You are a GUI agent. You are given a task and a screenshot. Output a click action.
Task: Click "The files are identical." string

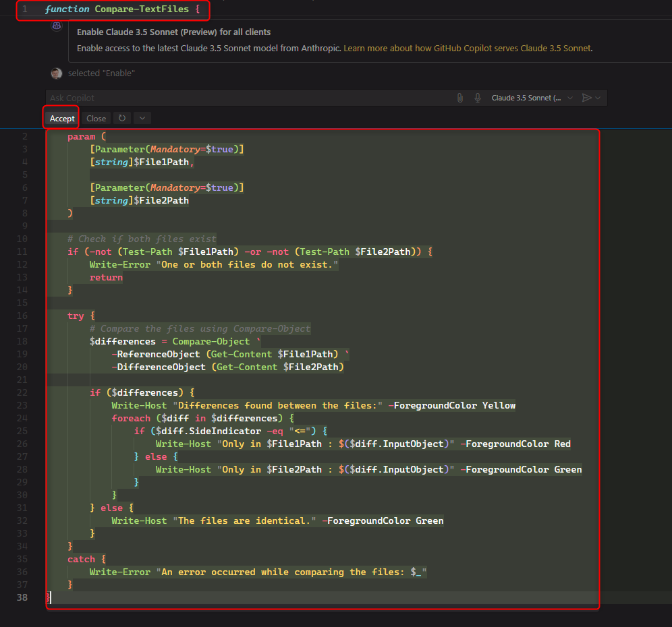[244, 520]
